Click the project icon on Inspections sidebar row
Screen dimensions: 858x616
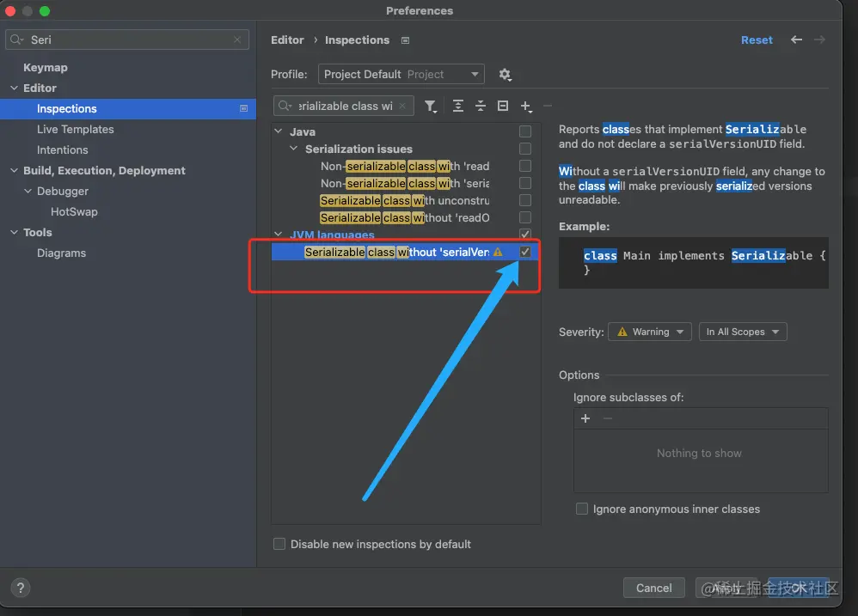point(243,109)
